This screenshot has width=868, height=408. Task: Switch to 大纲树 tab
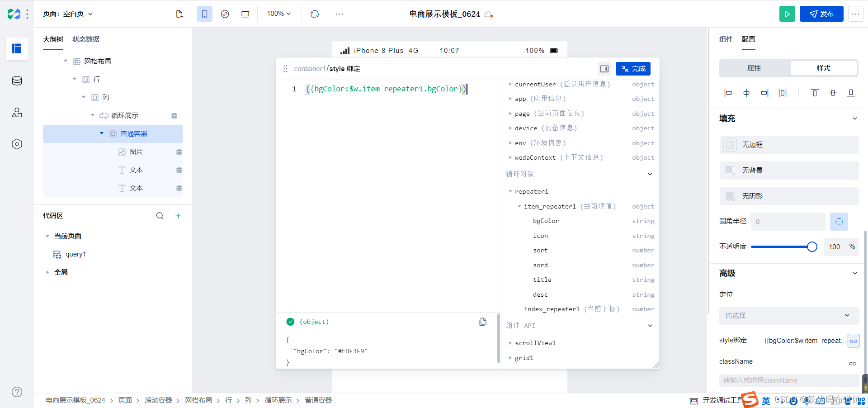pyautogui.click(x=53, y=39)
